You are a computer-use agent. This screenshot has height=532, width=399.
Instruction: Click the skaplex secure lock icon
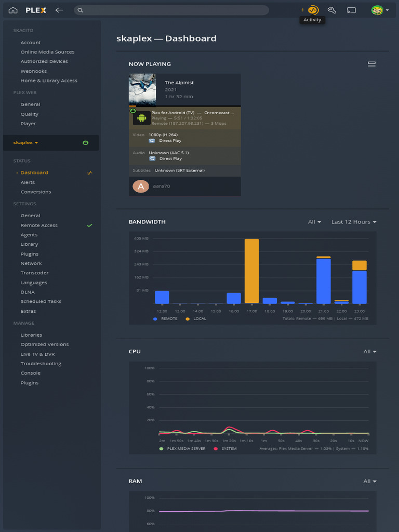[x=86, y=143]
